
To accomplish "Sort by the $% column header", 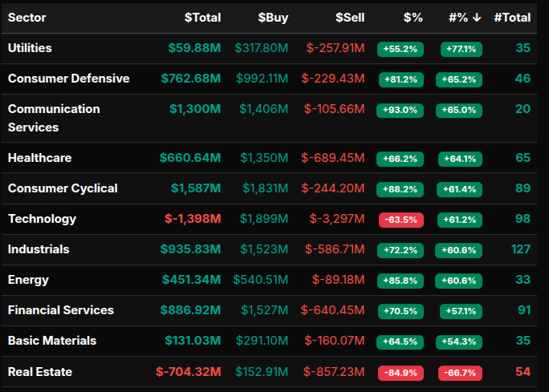I will pyautogui.click(x=413, y=18).
